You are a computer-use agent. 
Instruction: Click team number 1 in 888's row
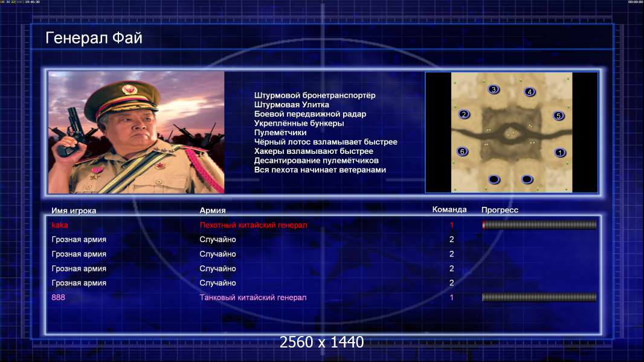click(451, 297)
